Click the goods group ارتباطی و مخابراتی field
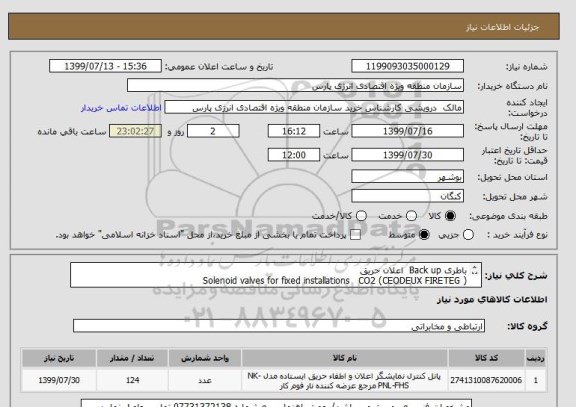 pos(279,326)
